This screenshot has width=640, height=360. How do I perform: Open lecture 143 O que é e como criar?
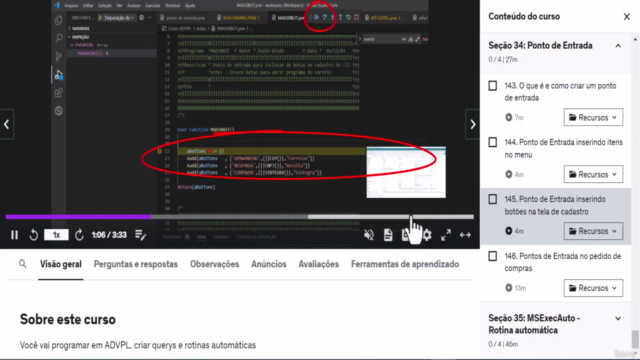coord(560,92)
